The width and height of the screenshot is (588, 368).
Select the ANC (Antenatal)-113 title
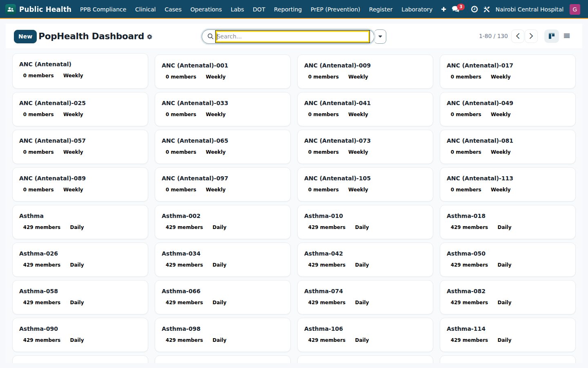coord(480,178)
